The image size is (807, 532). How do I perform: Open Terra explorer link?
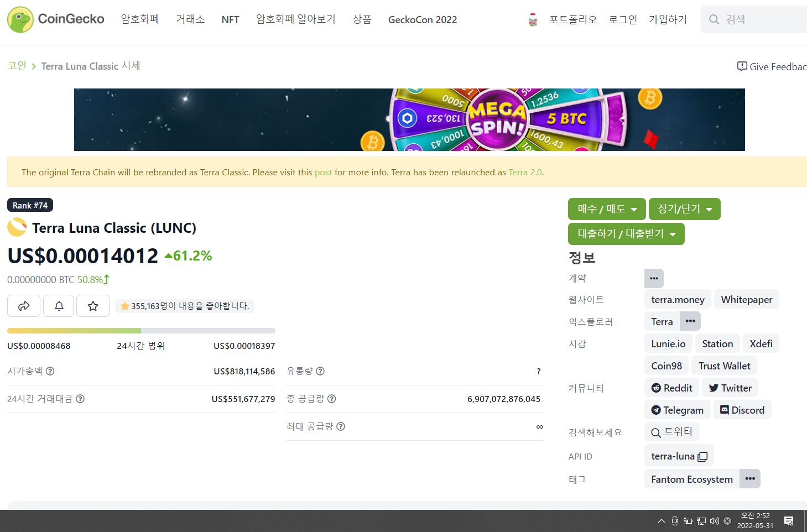662,321
